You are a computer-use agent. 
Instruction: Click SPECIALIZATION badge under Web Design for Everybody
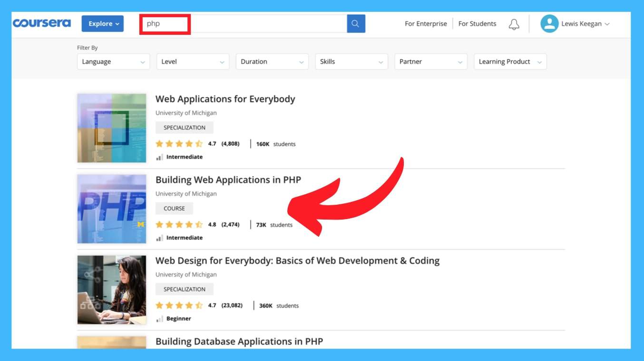[185, 289]
